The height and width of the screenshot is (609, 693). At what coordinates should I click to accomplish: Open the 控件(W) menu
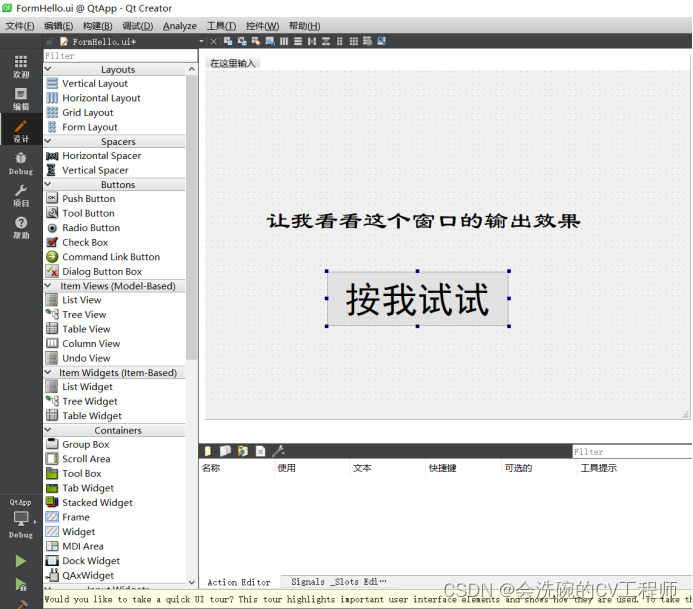[262, 26]
